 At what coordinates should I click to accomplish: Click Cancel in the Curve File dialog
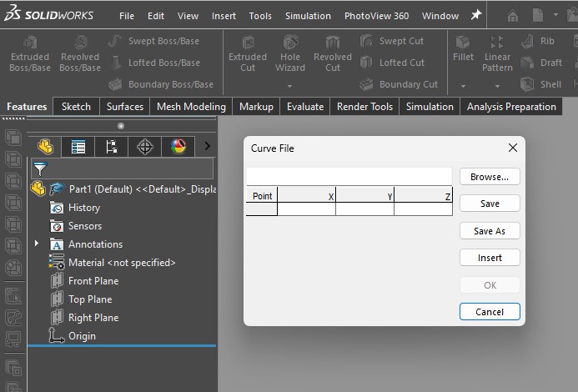click(490, 312)
